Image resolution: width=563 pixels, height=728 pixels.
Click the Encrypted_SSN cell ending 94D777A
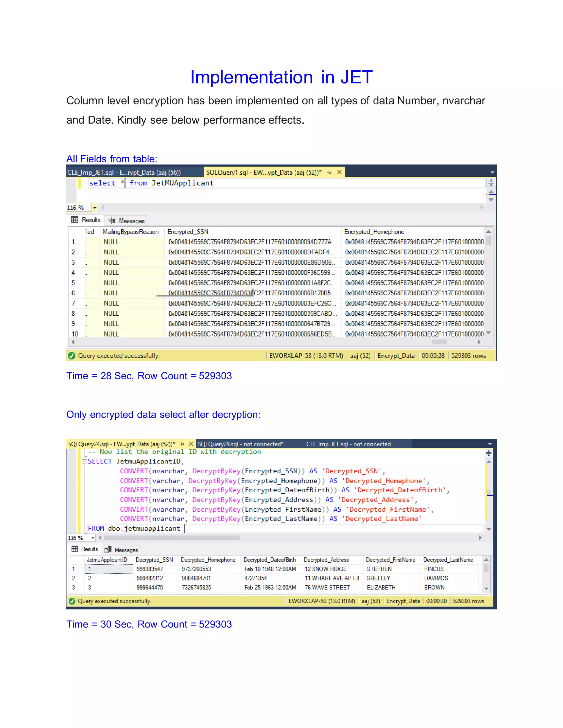point(252,242)
